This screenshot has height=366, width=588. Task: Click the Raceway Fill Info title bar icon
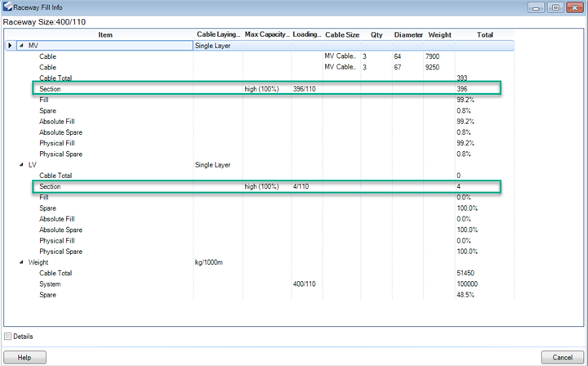pyautogui.click(x=7, y=7)
